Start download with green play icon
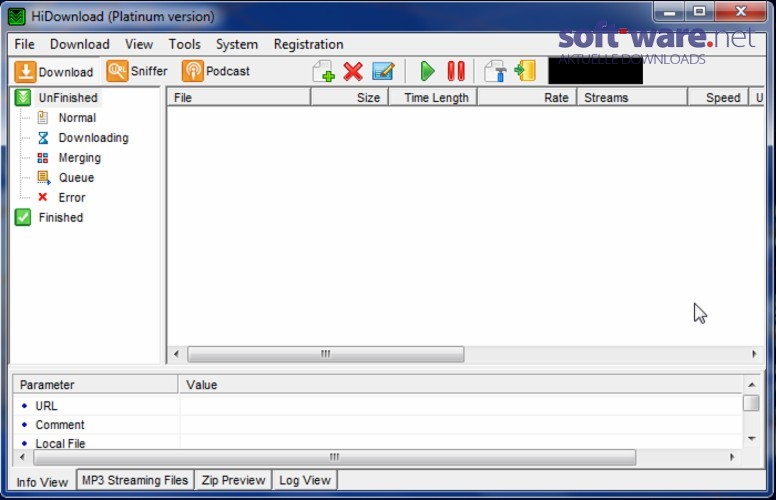 pyautogui.click(x=427, y=71)
